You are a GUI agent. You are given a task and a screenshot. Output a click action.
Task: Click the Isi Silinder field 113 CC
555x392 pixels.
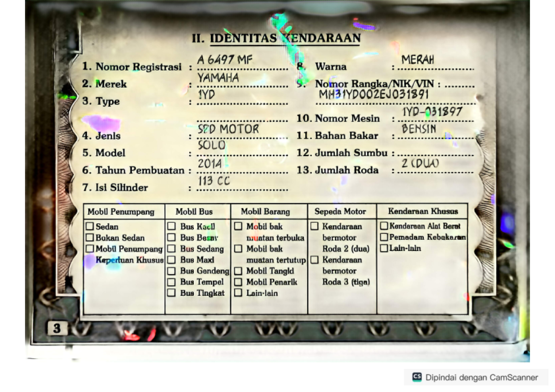pyautogui.click(x=214, y=181)
